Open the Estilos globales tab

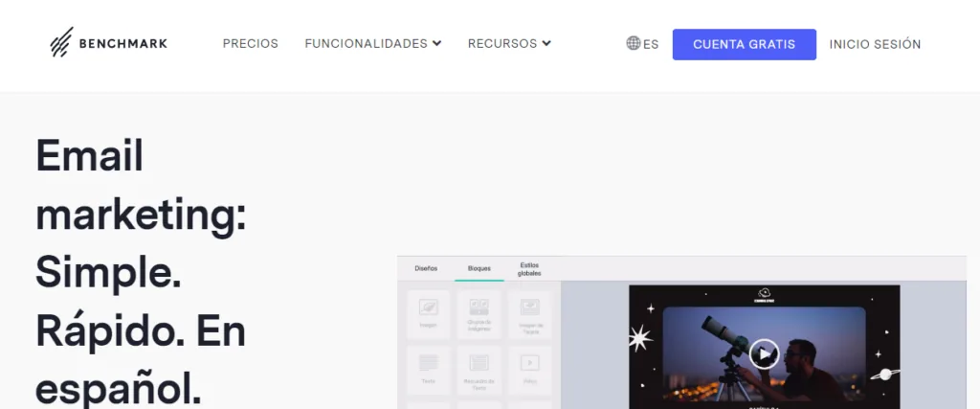click(x=529, y=269)
